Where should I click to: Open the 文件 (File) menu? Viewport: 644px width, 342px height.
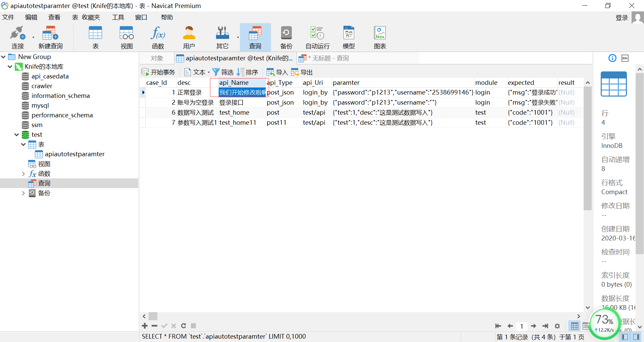pos(8,17)
